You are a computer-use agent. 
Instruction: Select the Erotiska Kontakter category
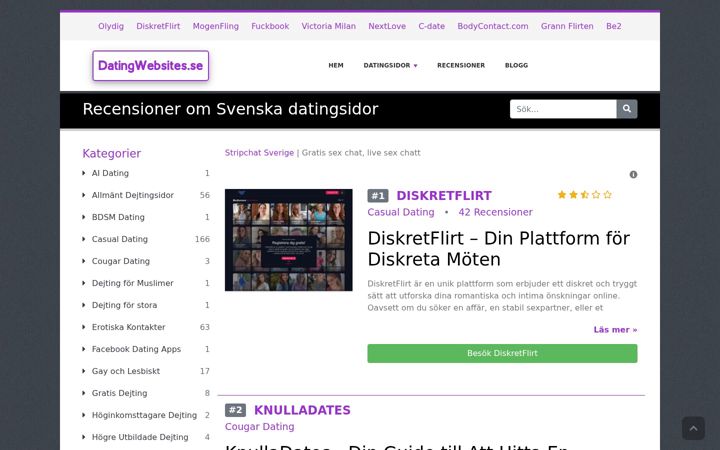[x=129, y=327]
